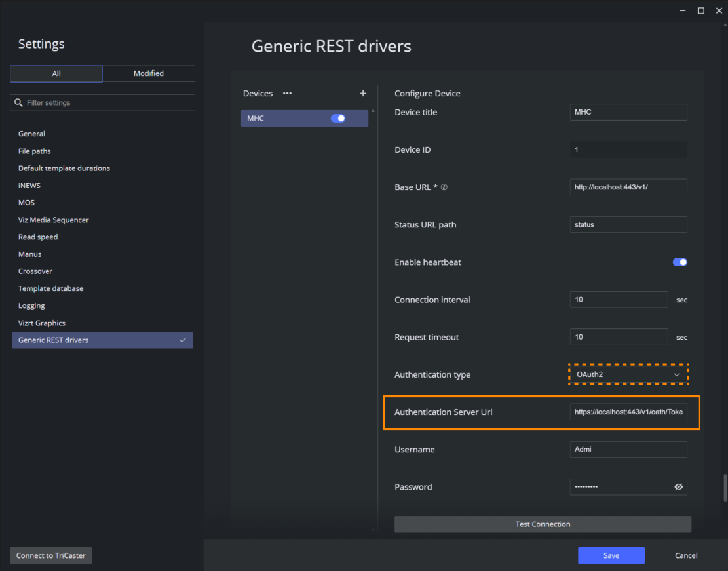The width and height of the screenshot is (728, 571).
Task: Open Template database settings
Action: coord(50,288)
